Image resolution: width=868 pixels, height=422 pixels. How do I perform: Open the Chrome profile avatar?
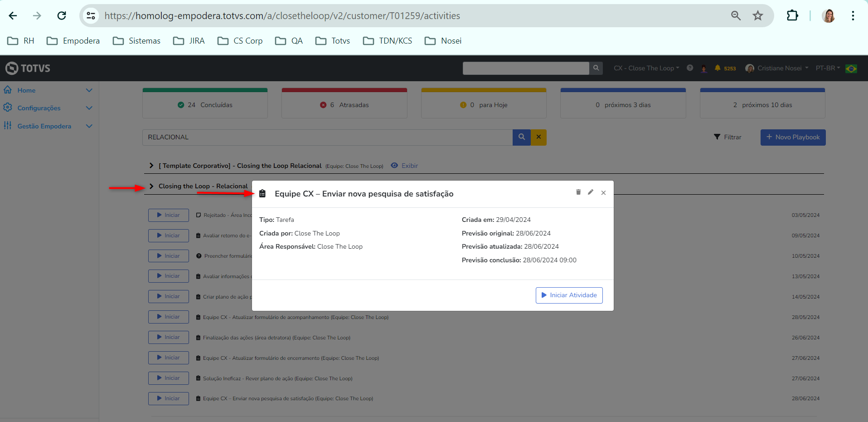click(829, 16)
